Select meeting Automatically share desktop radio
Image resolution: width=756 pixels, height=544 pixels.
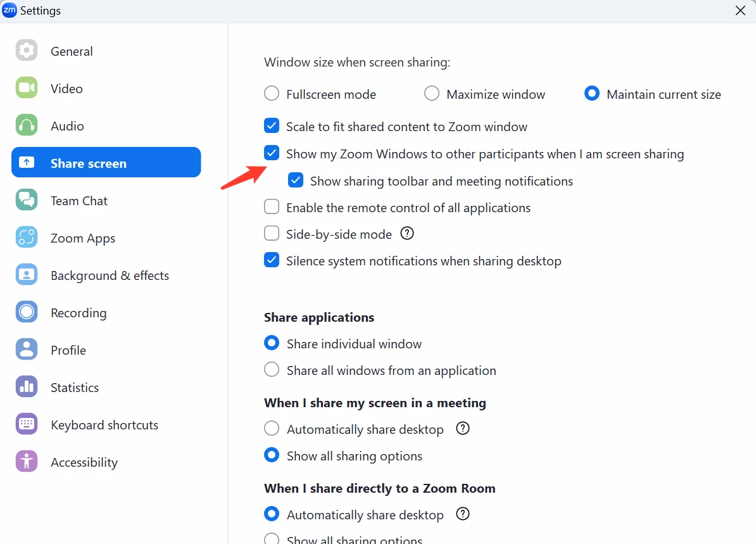tap(272, 428)
